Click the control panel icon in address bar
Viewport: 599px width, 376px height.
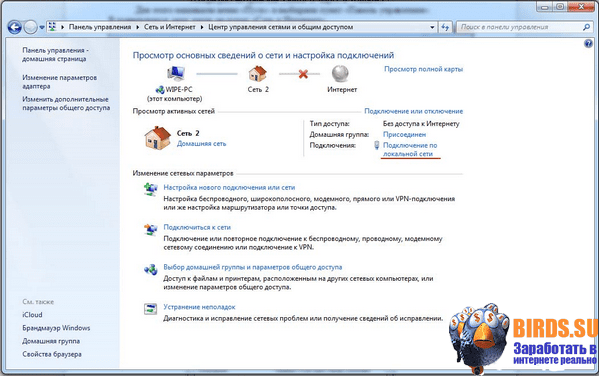click(x=52, y=27)
